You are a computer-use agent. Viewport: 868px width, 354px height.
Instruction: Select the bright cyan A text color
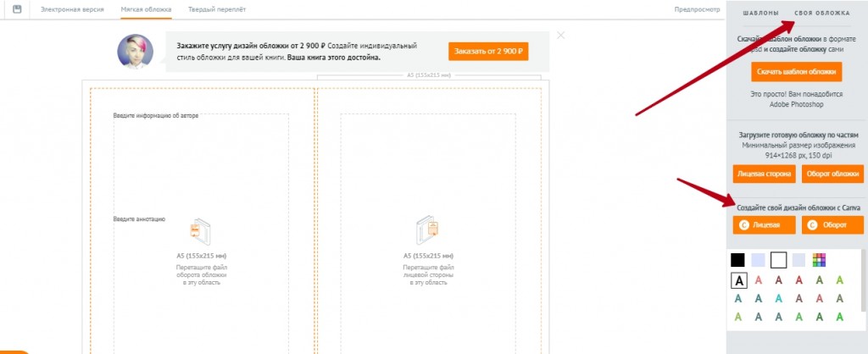[x=778, y=299]
